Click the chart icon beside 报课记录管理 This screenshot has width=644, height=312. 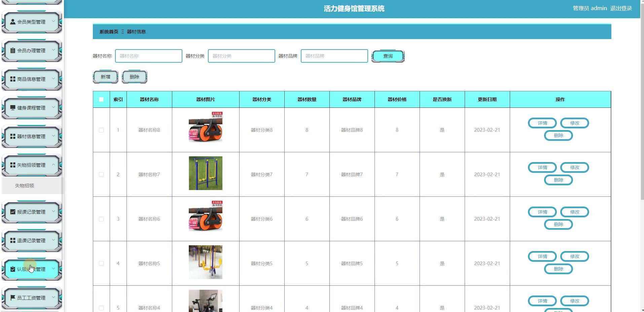point(13,212)
